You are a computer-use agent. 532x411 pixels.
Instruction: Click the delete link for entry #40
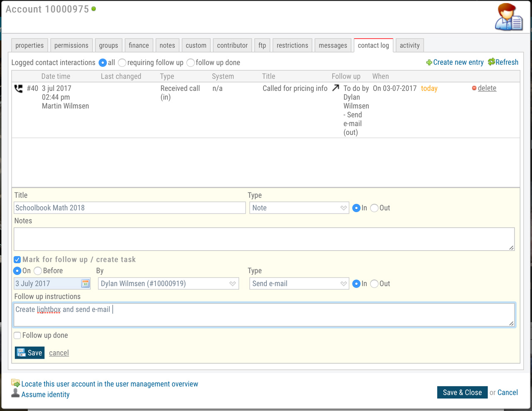pyautogui.click(x=487, y=88)
